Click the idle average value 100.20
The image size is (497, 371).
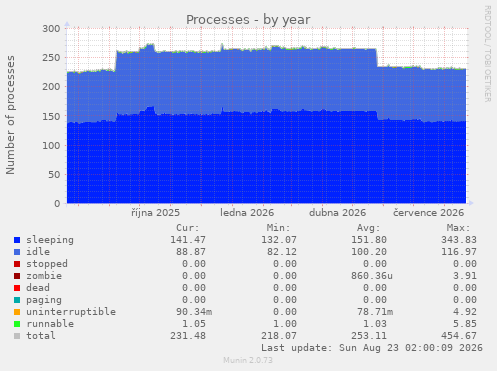(x=369, y=252)
